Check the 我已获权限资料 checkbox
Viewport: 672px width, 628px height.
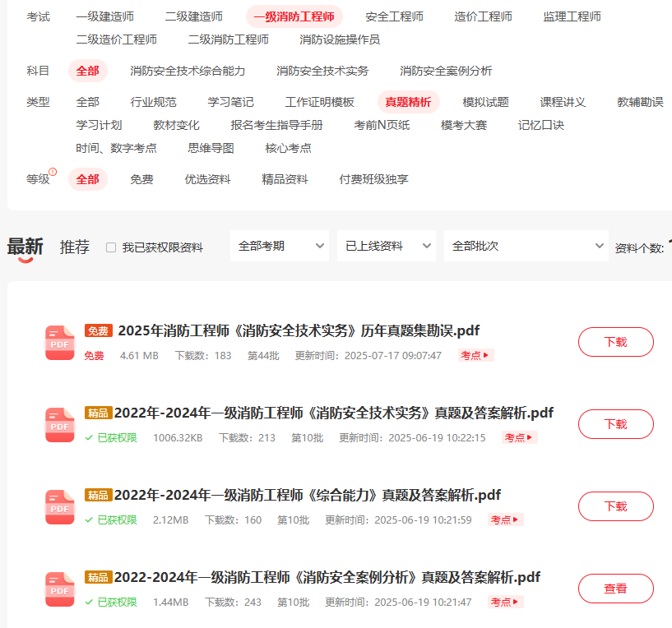pyautogui.click(x=111, y=247)
